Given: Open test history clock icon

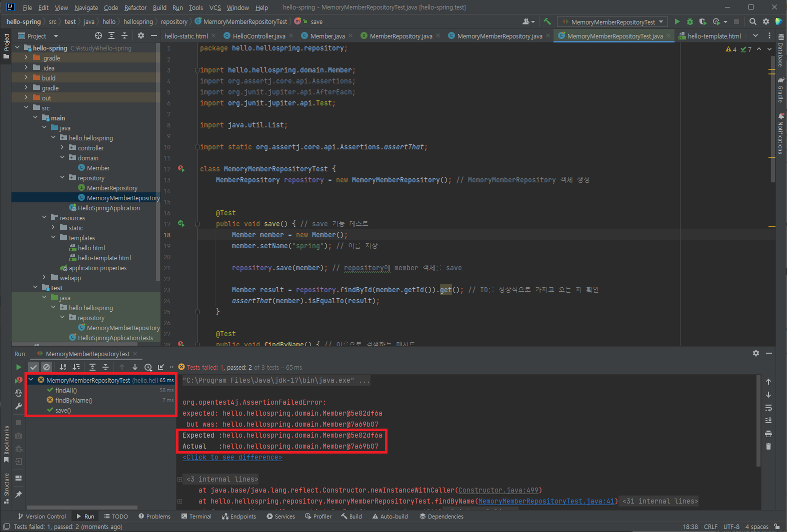Looking at the screenshot, I should pyautogui.click(x=148, y=367).
